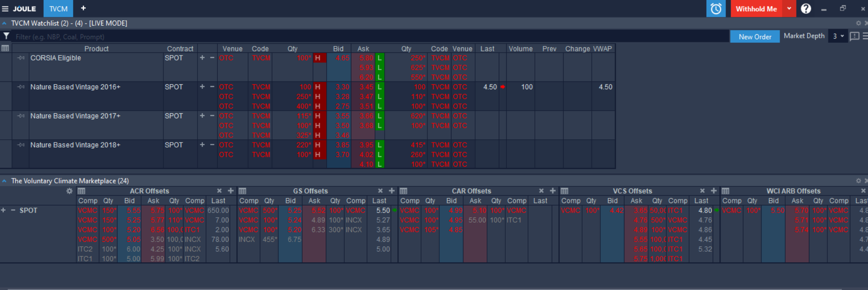Click plus on Nature Based Vintage 2018+ row
Viewport: 868px width, 290px height.
[x=202, y=145]
